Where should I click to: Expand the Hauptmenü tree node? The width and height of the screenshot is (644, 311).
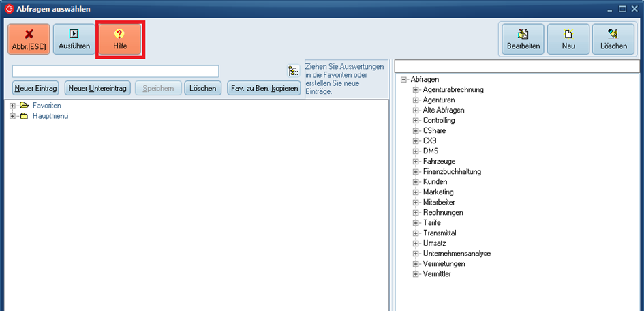tap(12, 116)
